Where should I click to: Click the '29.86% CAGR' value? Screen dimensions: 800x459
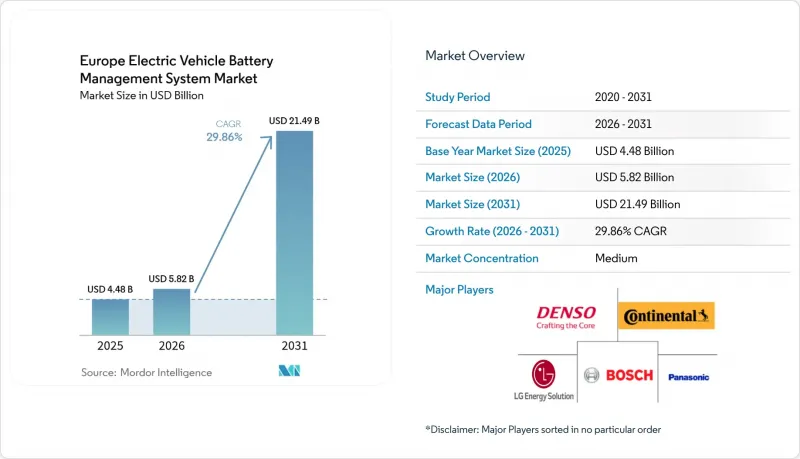[631, 231]
